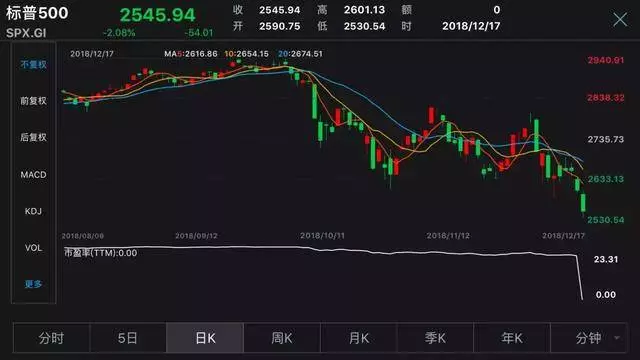Viewport: 640px width, 360px height.
Task: Click the 2018/11/12 date axis label
Action: click(x=448, y=236)
